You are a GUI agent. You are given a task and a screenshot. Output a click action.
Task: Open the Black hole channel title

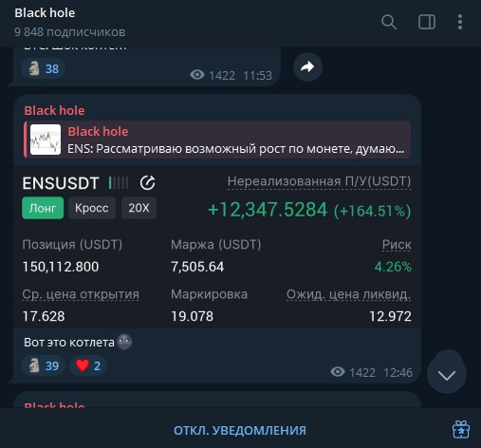(45, 13)
